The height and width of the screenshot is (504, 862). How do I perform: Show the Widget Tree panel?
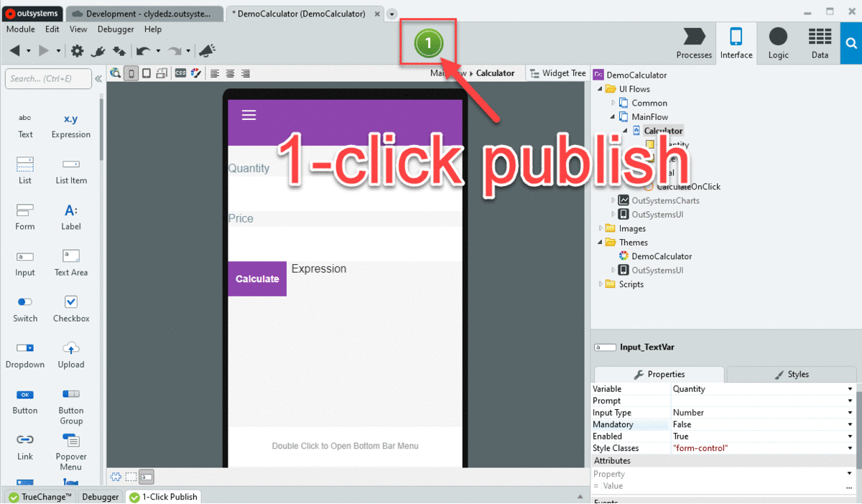pos(557,73)
